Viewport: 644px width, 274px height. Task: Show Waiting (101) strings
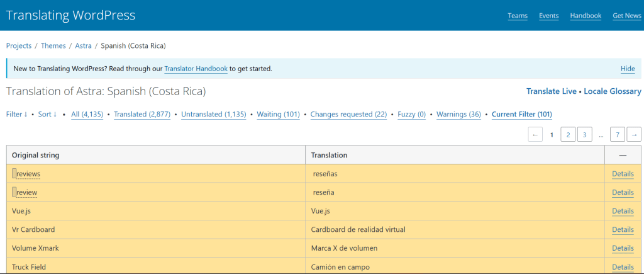[279, 114]
